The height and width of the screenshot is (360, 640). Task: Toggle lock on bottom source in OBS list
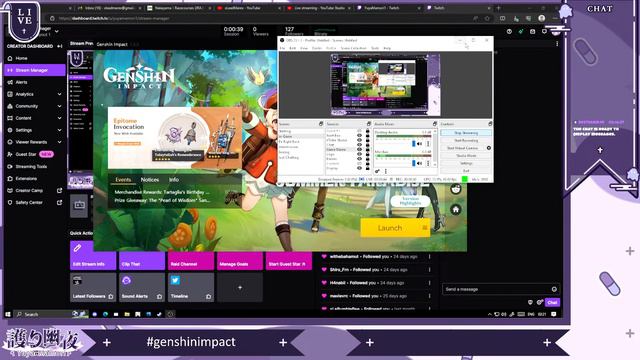[x=368, y=168]
